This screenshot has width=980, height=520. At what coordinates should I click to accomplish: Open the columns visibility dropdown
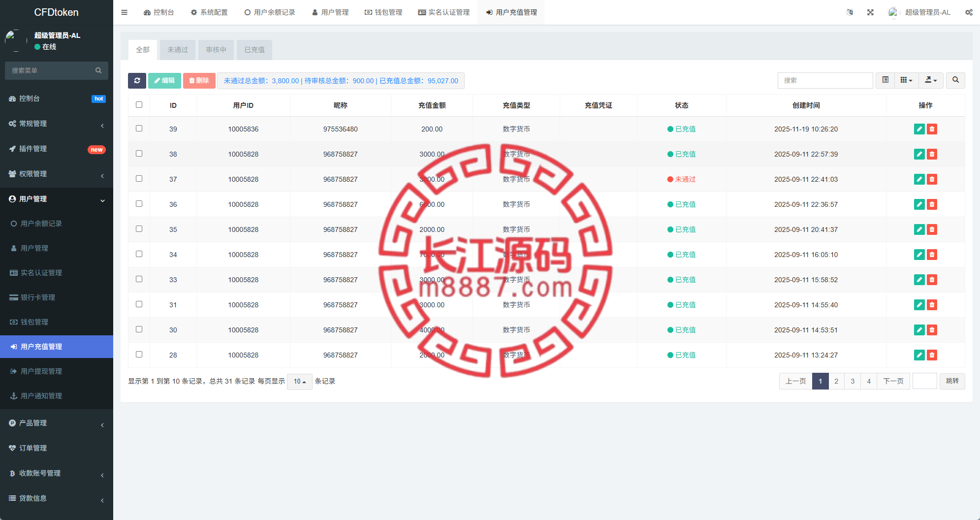pos(906,80)
